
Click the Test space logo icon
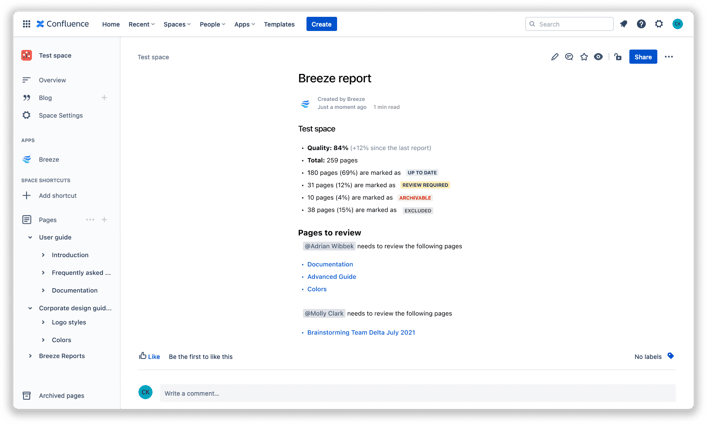tap(27, 55)
